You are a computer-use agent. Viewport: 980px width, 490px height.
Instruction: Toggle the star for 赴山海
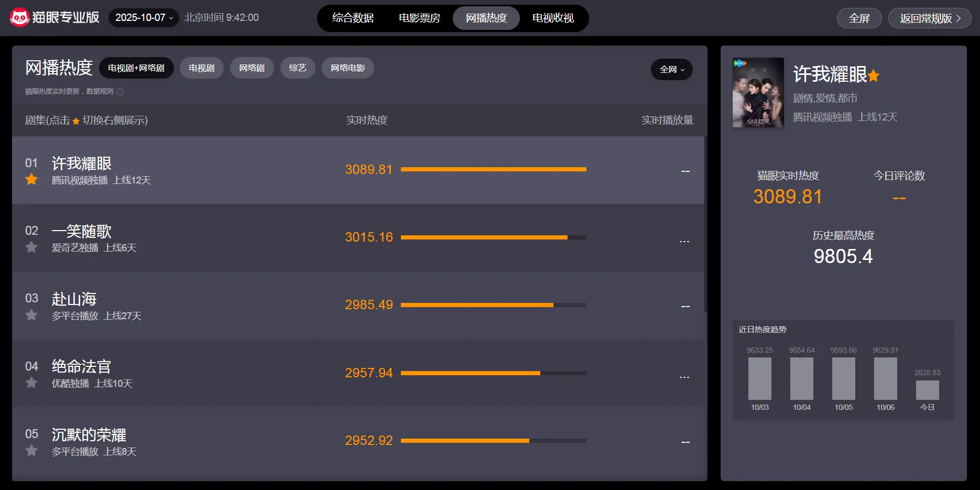[31, 315]
